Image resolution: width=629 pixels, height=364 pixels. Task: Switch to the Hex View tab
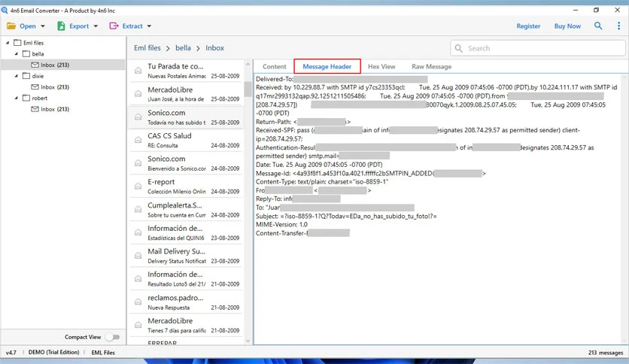(381, 66)
